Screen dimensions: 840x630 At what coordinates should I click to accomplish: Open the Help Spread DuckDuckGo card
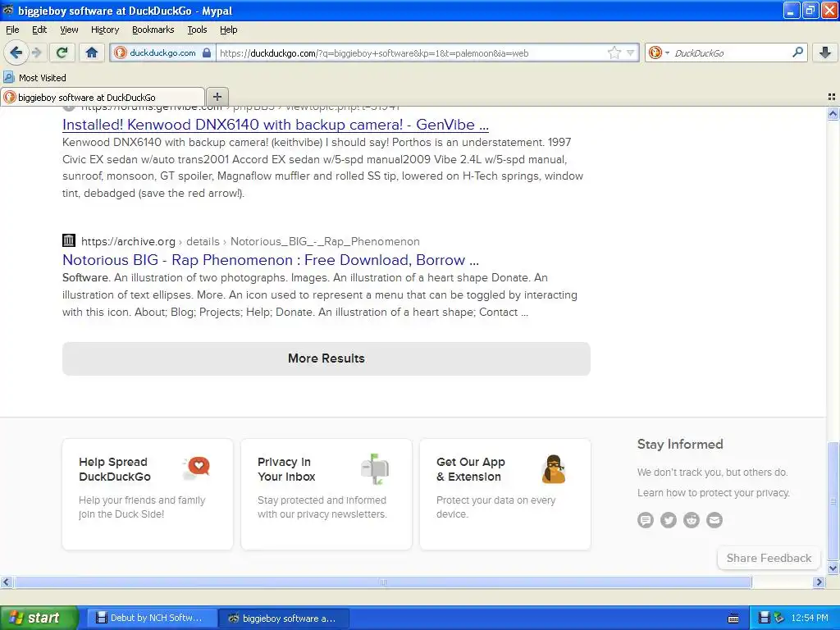pos(148,494)
